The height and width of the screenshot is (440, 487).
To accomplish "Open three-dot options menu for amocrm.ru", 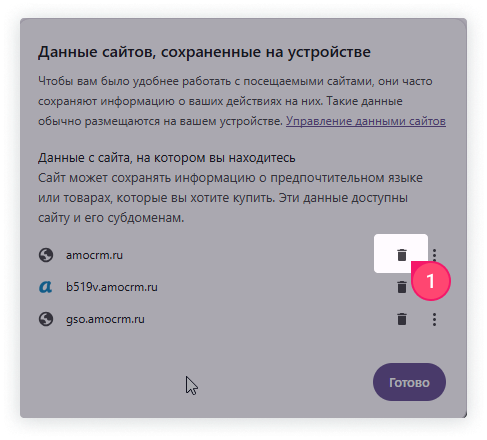I will point(434,254).
